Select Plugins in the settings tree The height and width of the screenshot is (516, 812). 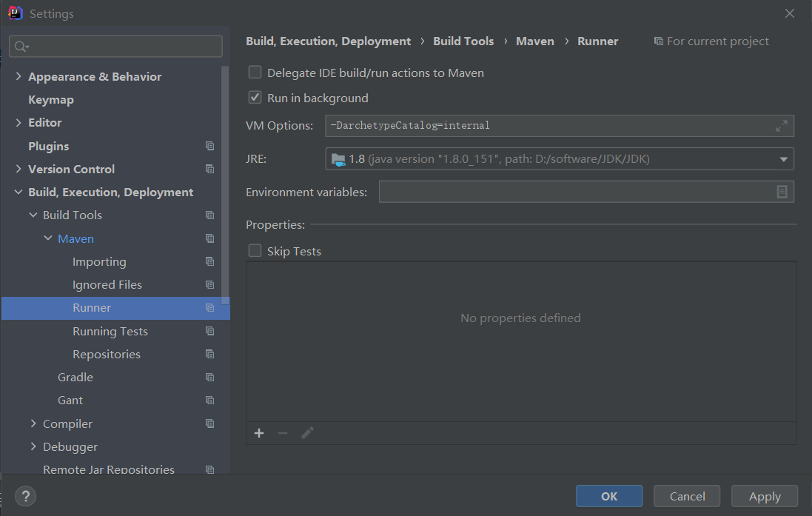click(49, 146)
